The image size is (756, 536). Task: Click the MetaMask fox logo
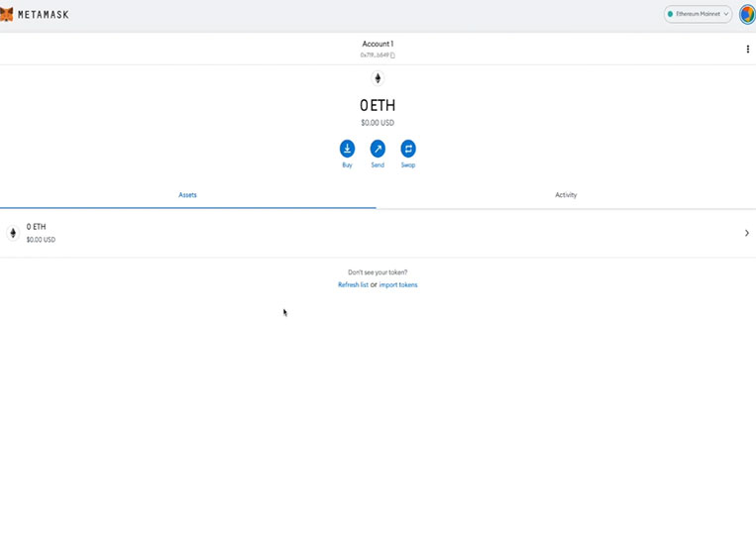[6, 15]
